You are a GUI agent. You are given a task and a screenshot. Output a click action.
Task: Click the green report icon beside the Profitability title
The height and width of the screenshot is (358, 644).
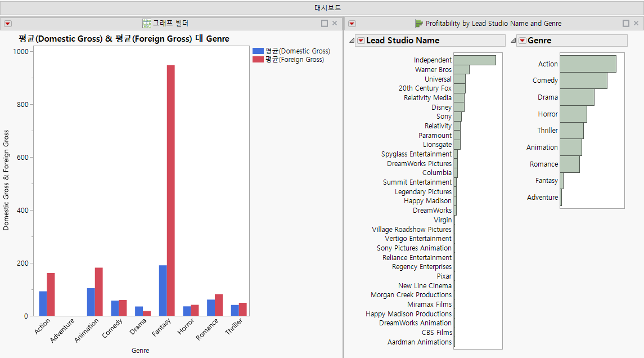(x=418, y=23)
